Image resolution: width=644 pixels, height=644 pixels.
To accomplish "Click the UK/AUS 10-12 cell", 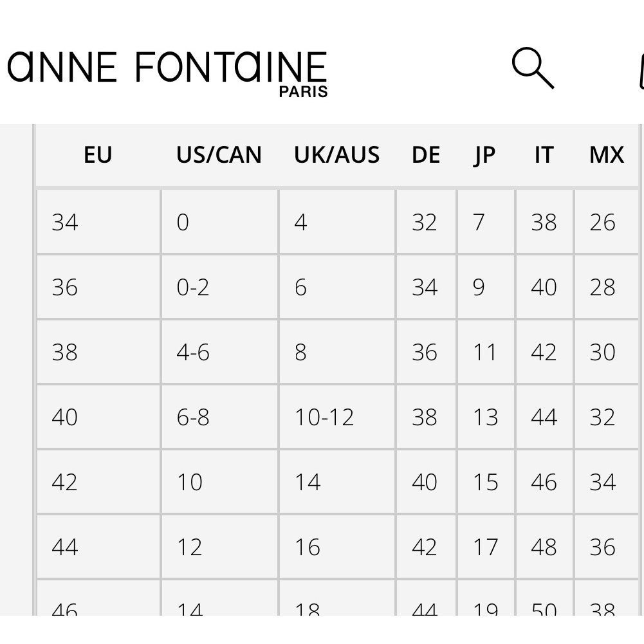I will click(337, 417).
